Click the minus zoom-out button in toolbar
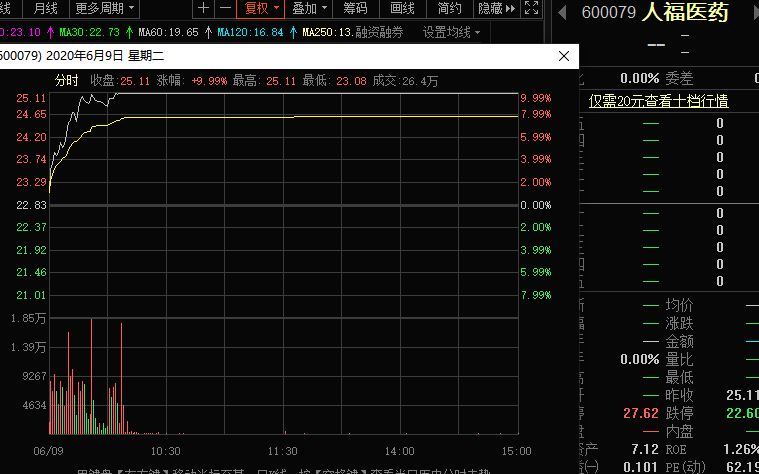 click(x=225, y=9)
